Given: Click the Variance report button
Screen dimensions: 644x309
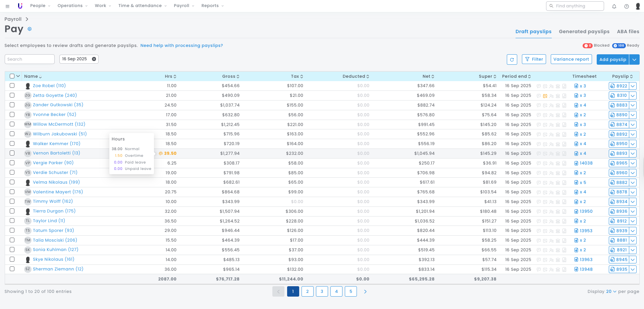Looking at the screenshot, I should click(x=571, y=59).
